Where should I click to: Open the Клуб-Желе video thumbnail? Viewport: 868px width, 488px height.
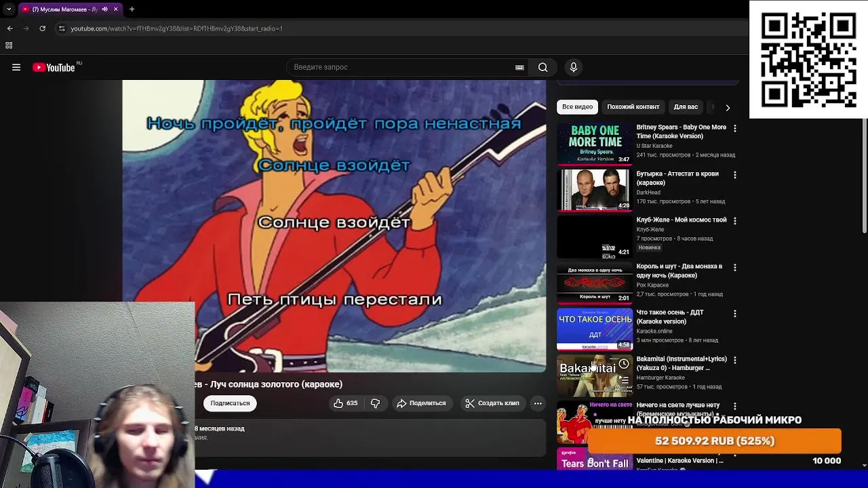click(595, 237)
